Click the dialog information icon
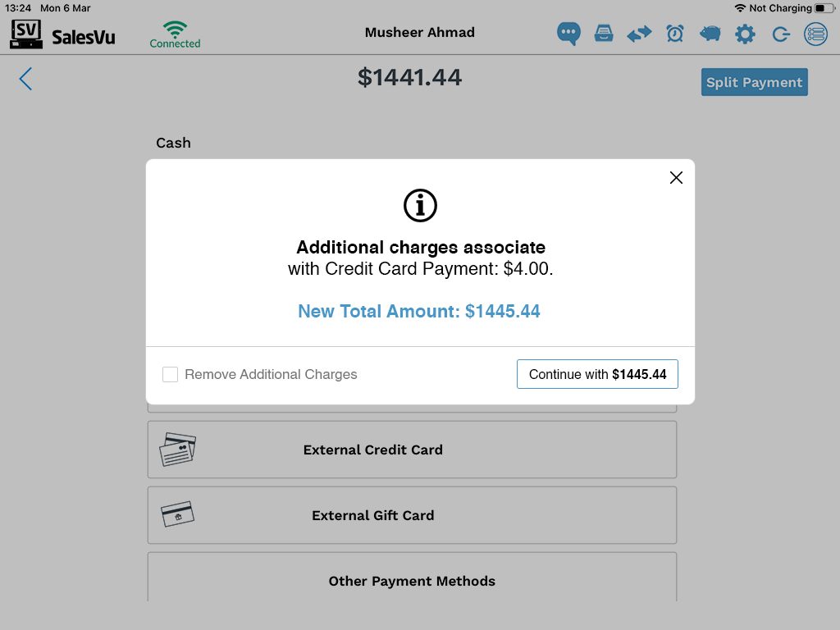Viewport: 840px width, 630px height. [420, 205]
